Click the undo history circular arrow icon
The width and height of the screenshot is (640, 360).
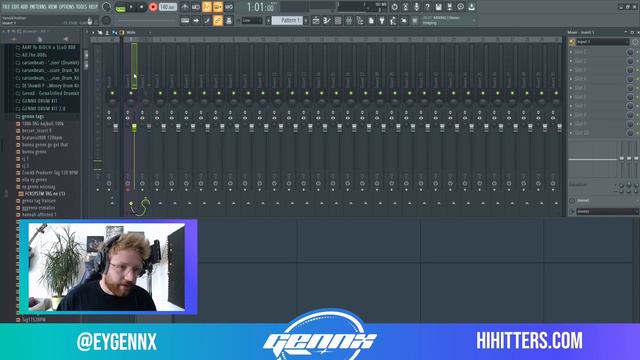(394, 7)
